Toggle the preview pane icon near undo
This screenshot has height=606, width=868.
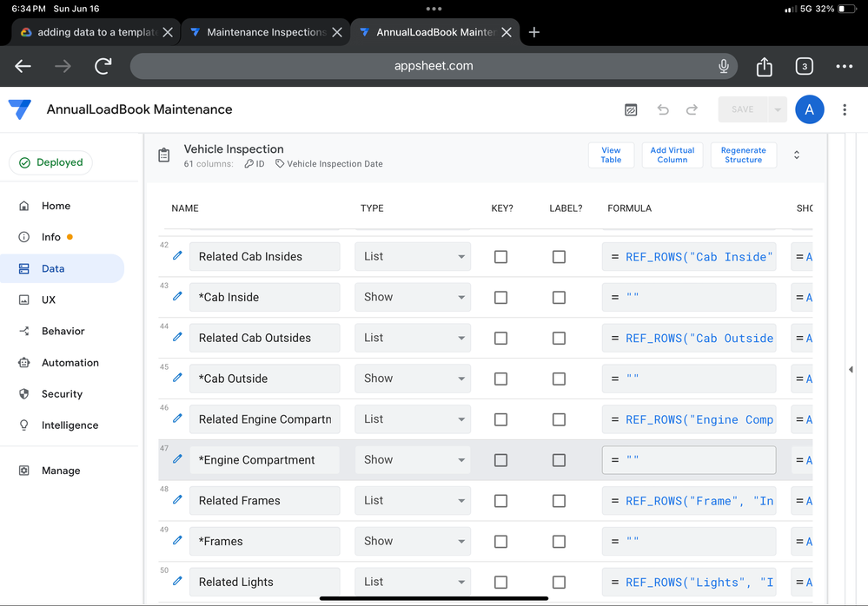(x=631, y=109)
